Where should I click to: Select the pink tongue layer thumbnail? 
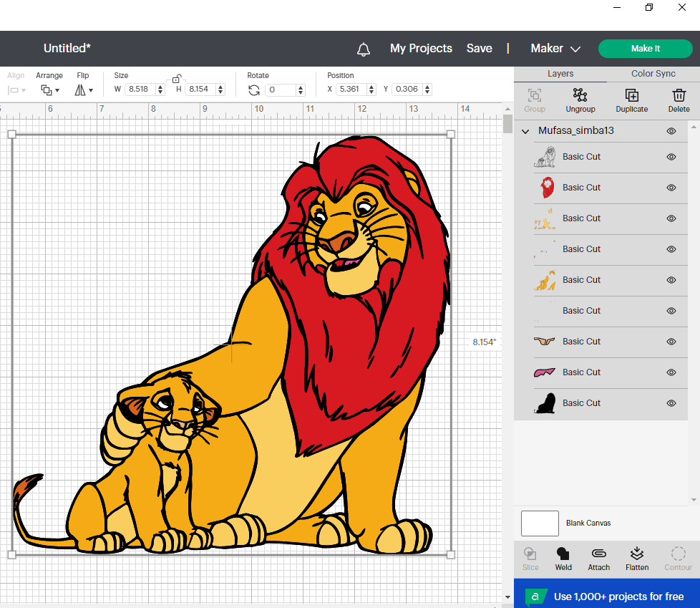(x=544, y=372)
